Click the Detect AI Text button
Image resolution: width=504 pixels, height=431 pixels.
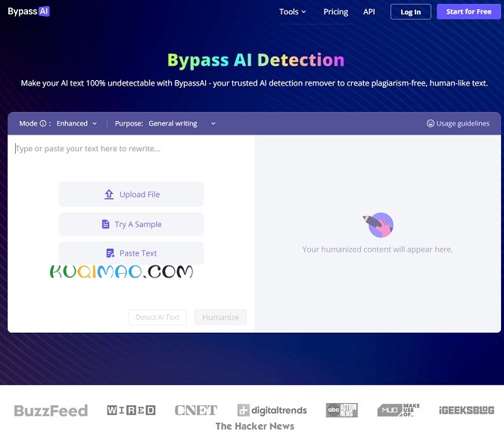point(157,318)
